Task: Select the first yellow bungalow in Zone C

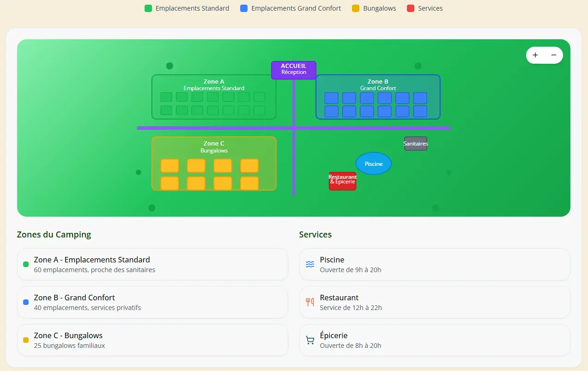Action: 170,165
